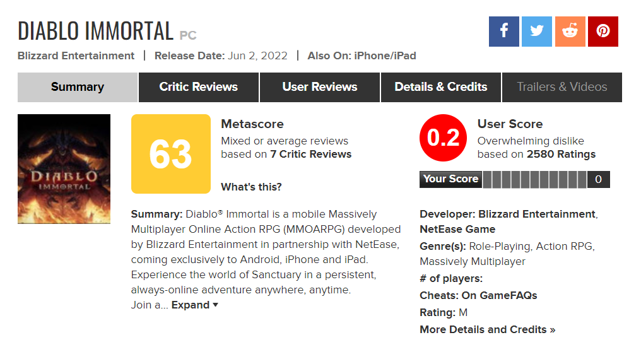
Task: Share the page on Facebook
Action: click(x=503, y=32)
